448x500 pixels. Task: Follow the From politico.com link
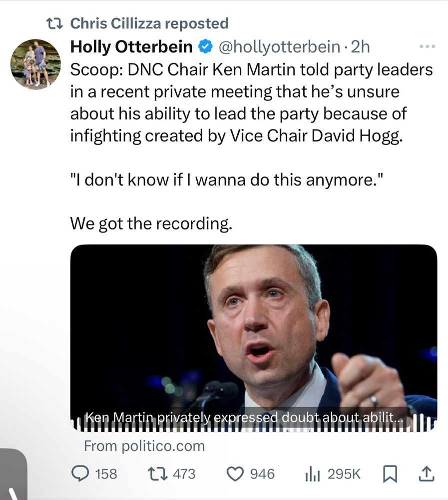[x=144, y=446]
